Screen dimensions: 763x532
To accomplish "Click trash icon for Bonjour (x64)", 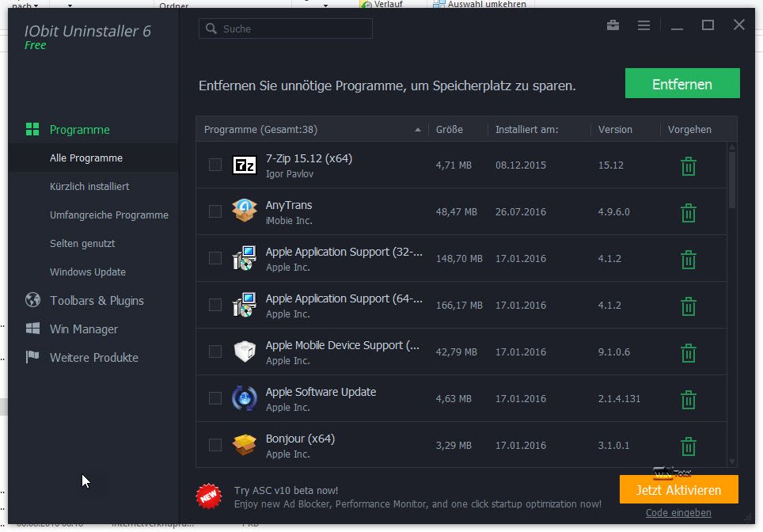I will coord(688,446).
